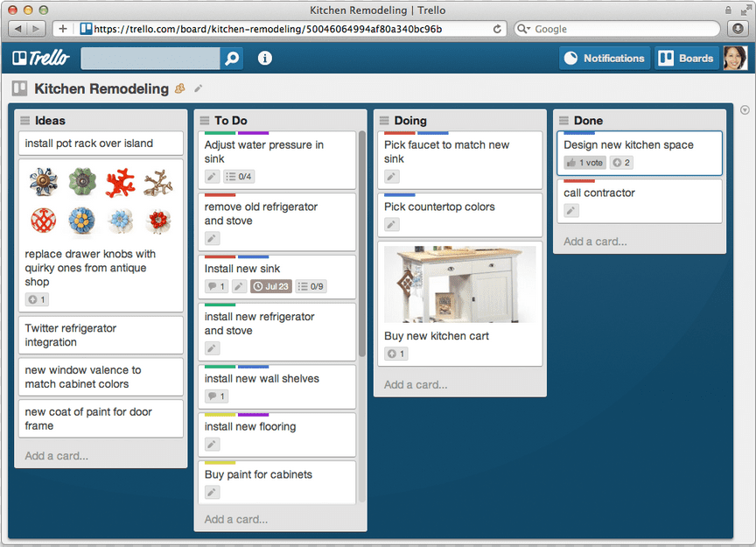This screenshot has height=547, width=756.
Task: Click the 0/9 checklist badge
Action: click(x=311, y=286)
